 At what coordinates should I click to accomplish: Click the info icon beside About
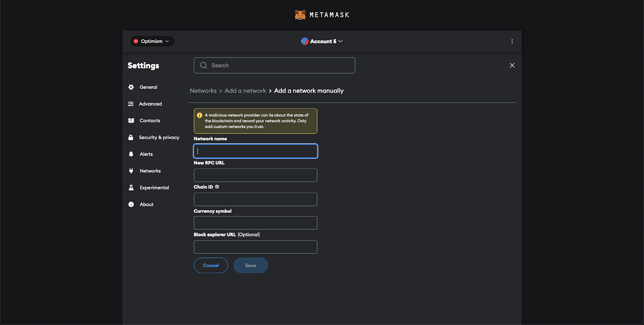click(131, 204)
